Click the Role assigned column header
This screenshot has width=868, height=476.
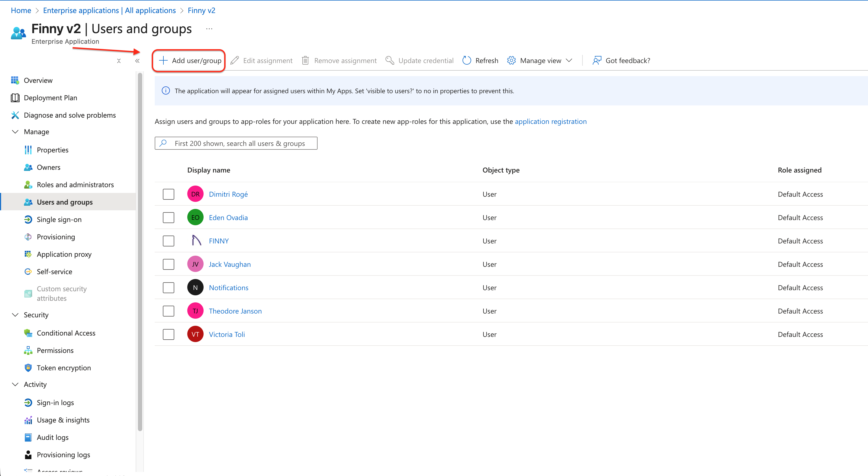click(800, 170)
